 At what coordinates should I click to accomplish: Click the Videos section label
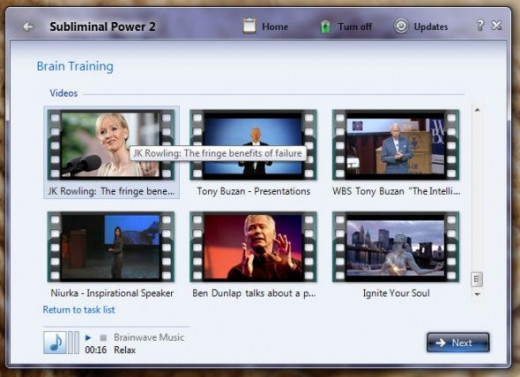64,93
